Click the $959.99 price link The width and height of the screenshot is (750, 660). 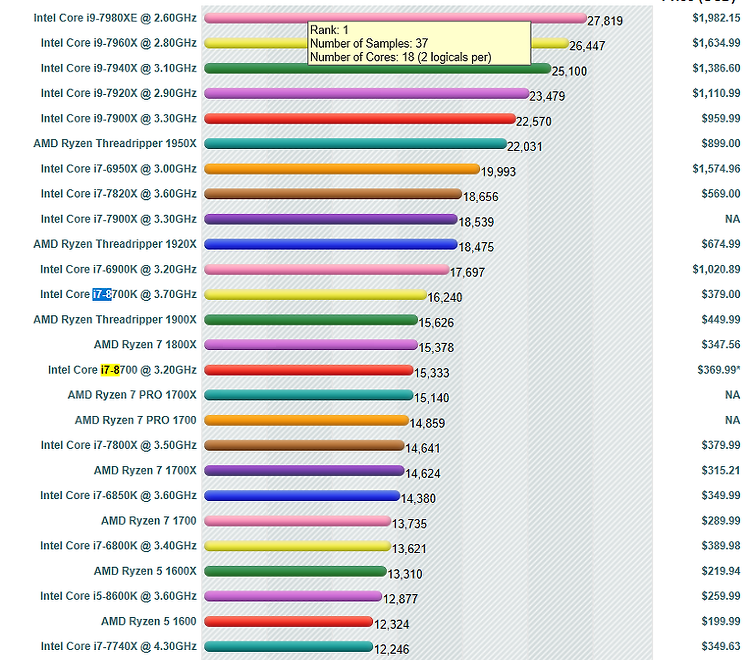(721, 119)
